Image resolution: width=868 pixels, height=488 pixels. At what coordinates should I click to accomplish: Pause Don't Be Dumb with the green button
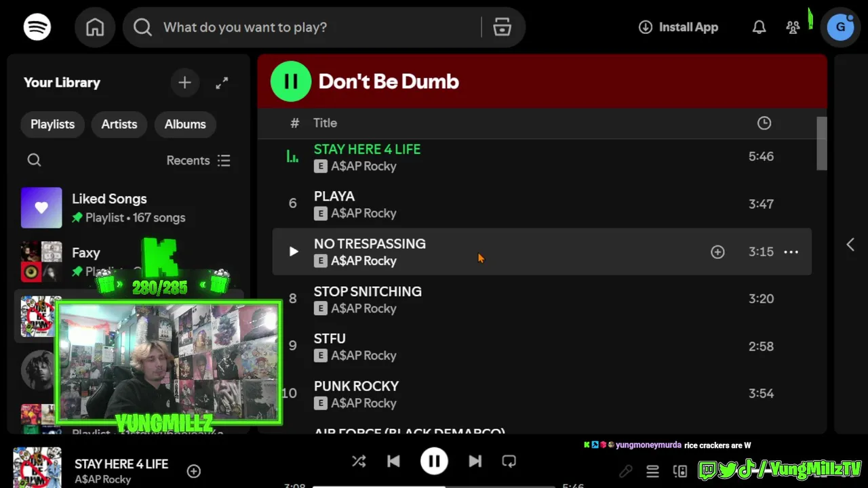point(291,81)
